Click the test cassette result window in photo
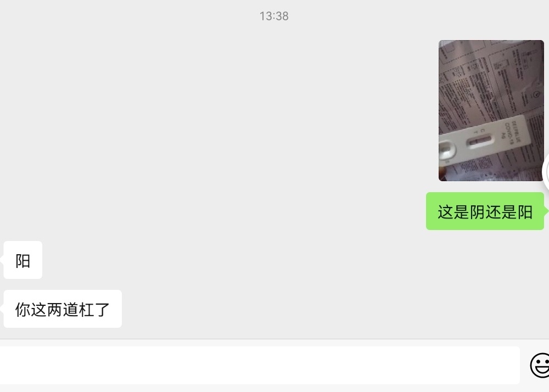This screenshot has width=549, height=392. click(480, 141)
